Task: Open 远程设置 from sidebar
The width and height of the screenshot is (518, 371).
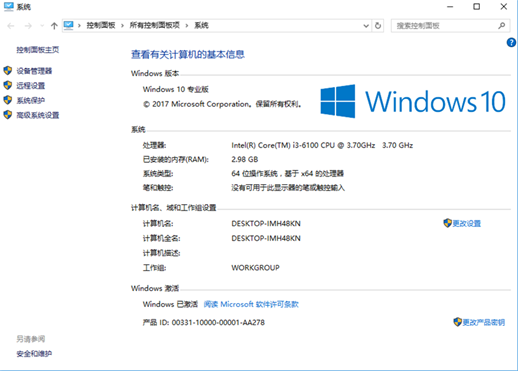Action: point(31,86)
